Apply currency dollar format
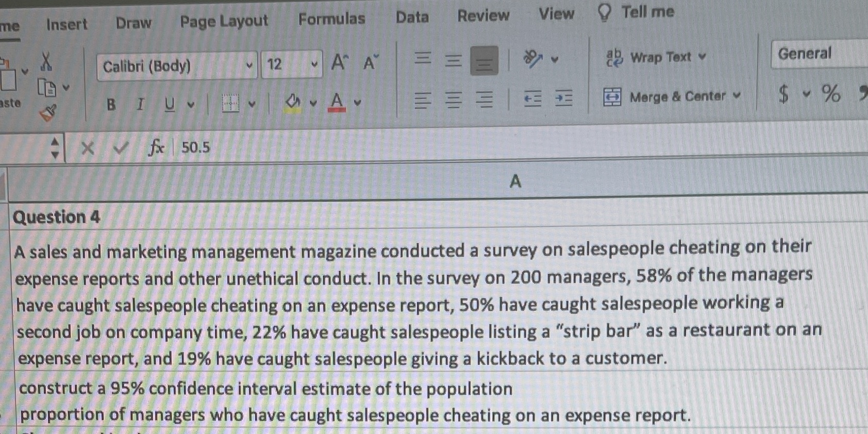Image resolution: width=868 pixels, height=434 pixels. [783, 94]
